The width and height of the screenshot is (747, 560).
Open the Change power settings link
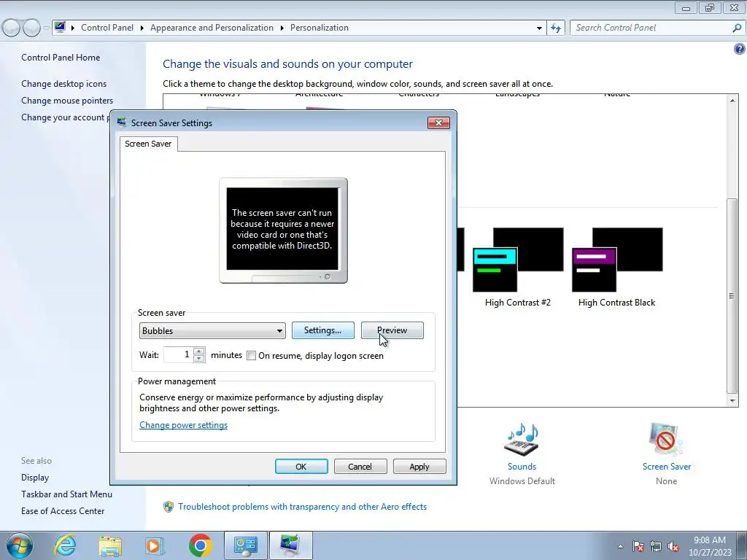point(183,425)
